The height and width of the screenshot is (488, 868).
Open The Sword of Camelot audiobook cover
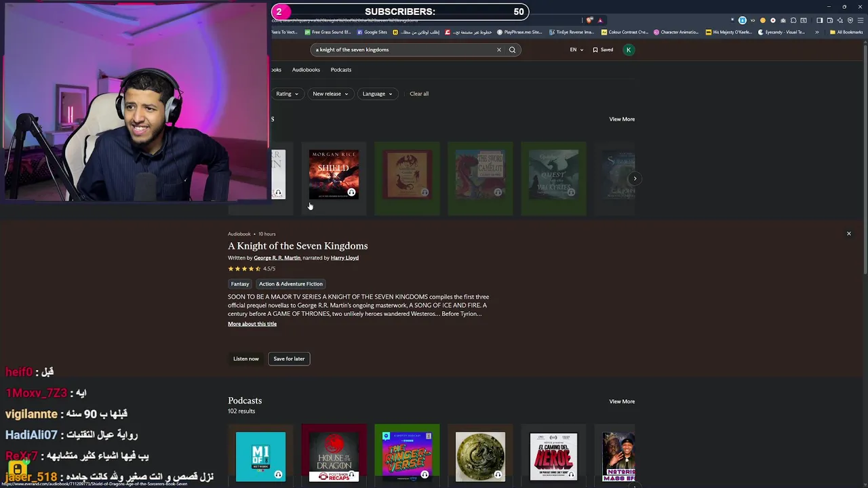[x=480, y=175]
